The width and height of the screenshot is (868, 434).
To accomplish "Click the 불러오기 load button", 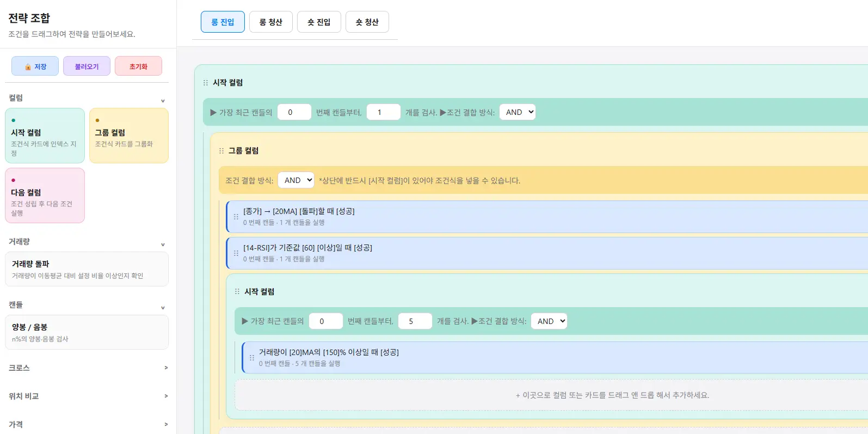I will 87,66.
